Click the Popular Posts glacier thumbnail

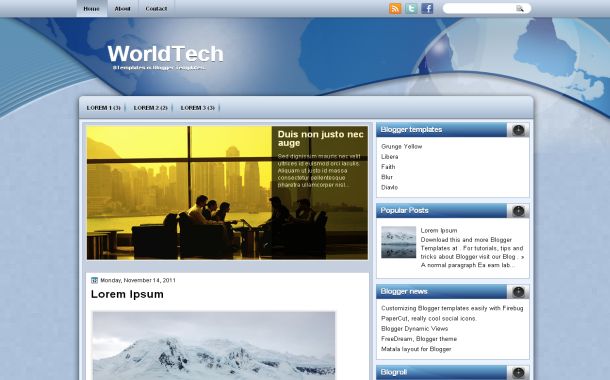click(398, 242)
